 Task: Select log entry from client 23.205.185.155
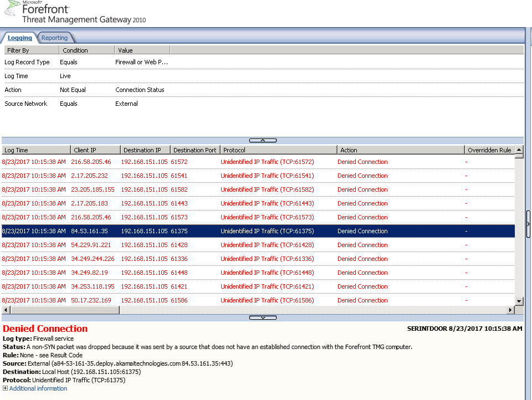click(93, 189)
